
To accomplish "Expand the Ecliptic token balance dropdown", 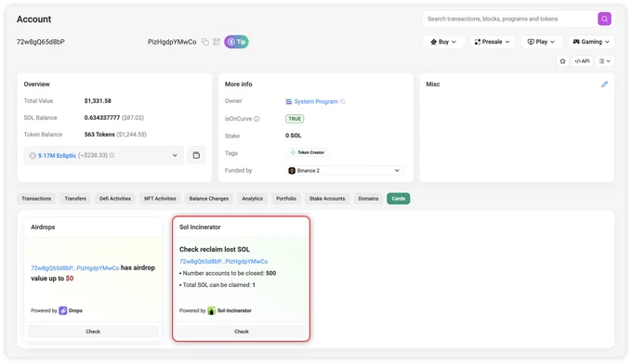I will [x=103, y=155].
